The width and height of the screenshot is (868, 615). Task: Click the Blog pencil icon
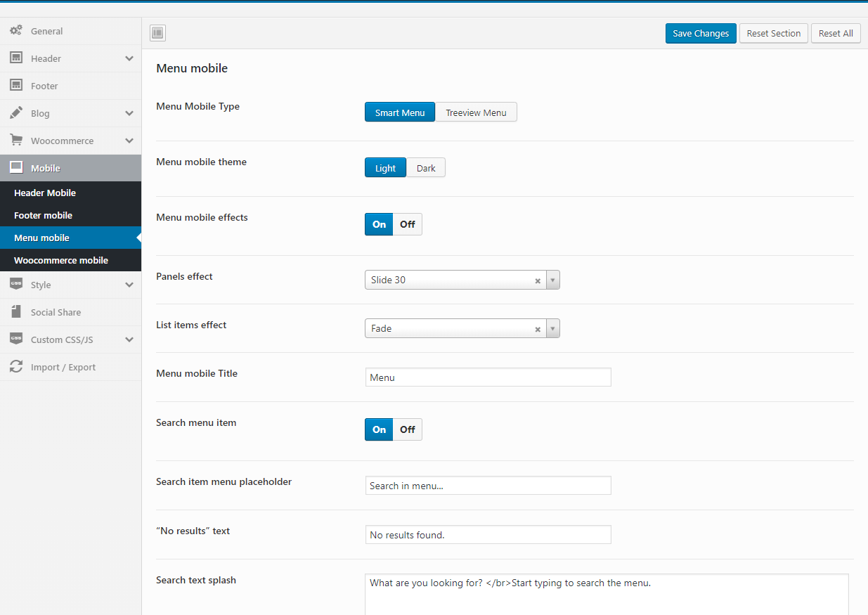click(15, 113)
